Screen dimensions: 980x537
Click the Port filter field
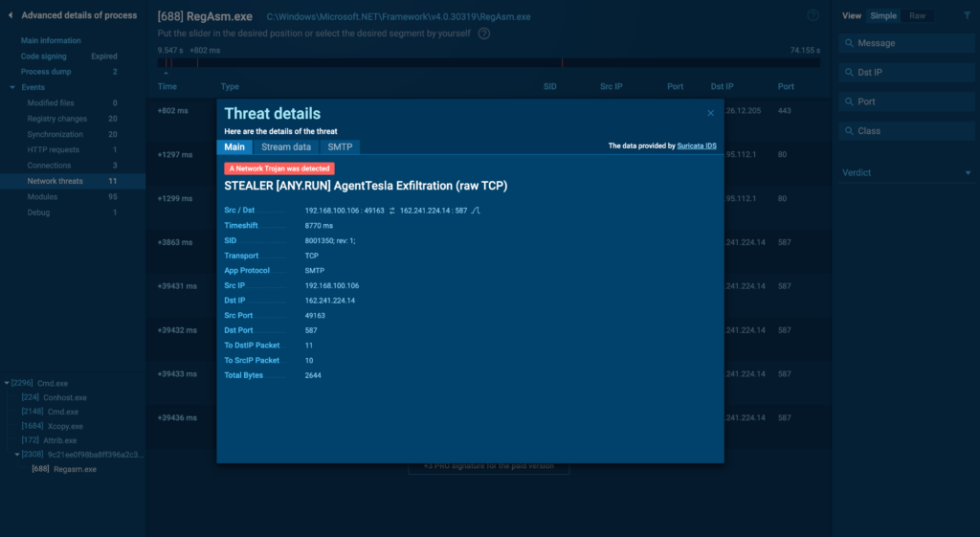[x=906, y=101]
